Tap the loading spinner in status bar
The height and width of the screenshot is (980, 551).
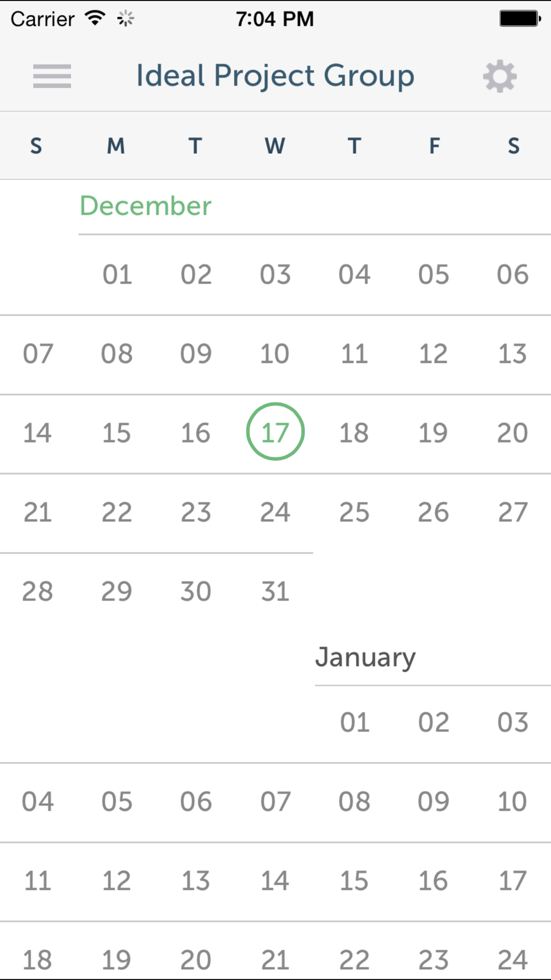126,19
